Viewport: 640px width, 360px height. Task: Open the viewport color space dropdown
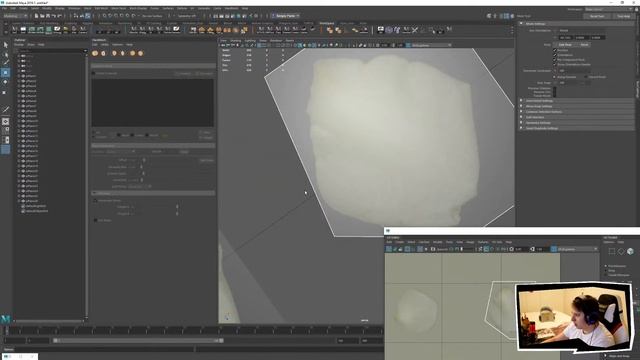tap(431, 45)
